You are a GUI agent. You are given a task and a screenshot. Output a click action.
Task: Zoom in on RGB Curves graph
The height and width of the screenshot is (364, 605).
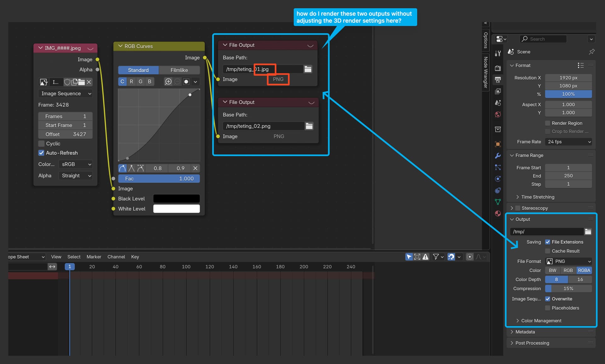click(x=168, y=82)
